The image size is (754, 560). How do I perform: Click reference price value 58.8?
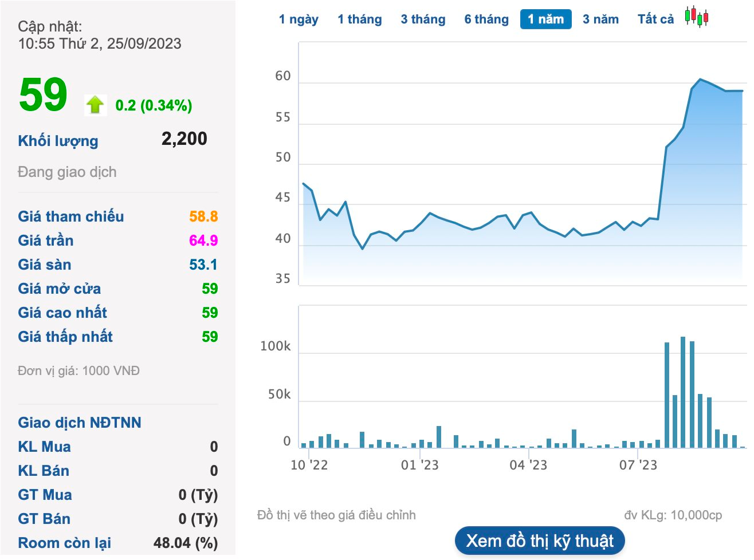tap(203, 216)
